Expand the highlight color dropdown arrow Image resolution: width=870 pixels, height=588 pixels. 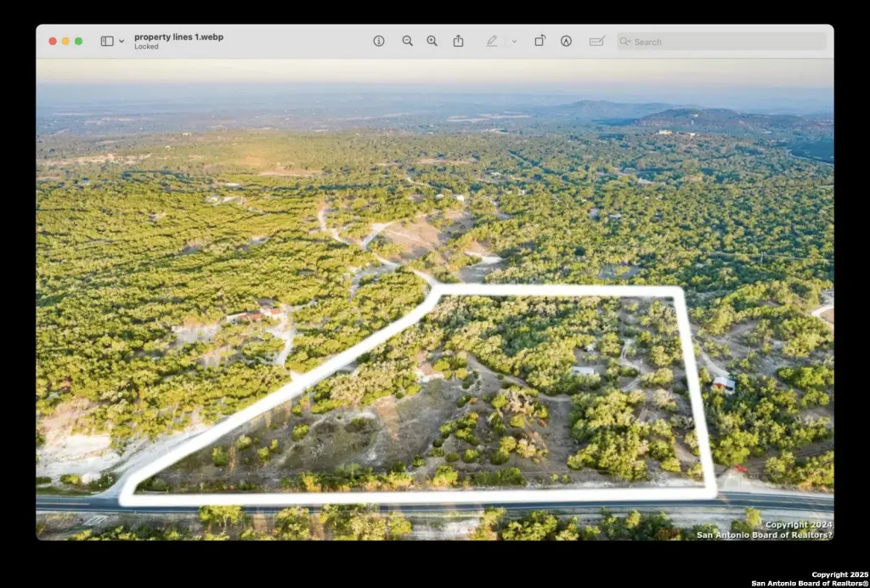pos(514,41)
